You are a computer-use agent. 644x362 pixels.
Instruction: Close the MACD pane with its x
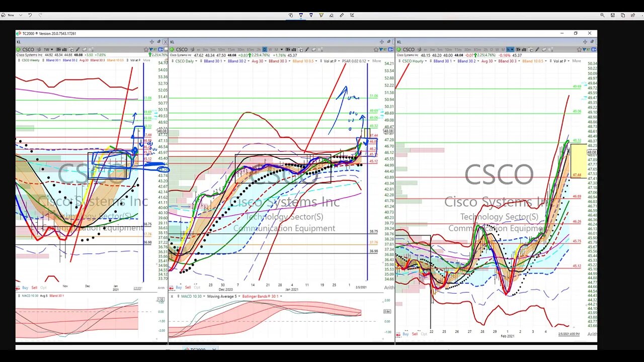pyautogui.click(x=172, y=296)
